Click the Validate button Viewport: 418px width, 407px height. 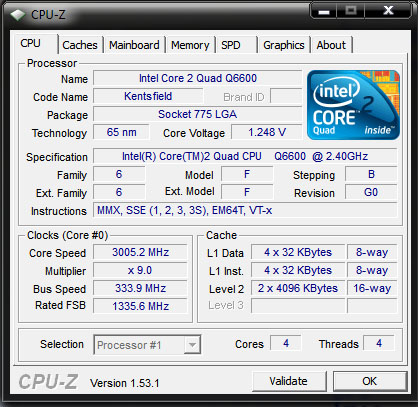click(x=289, y=381)
